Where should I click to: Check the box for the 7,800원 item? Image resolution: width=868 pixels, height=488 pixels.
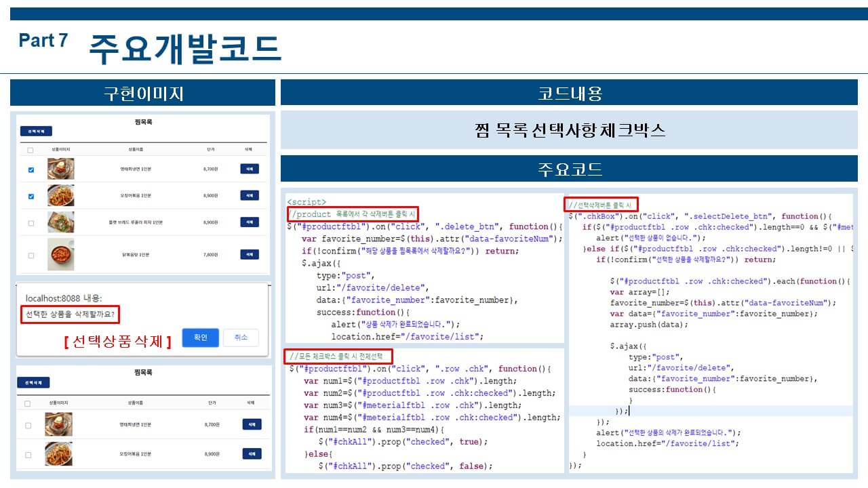(31, 255)
